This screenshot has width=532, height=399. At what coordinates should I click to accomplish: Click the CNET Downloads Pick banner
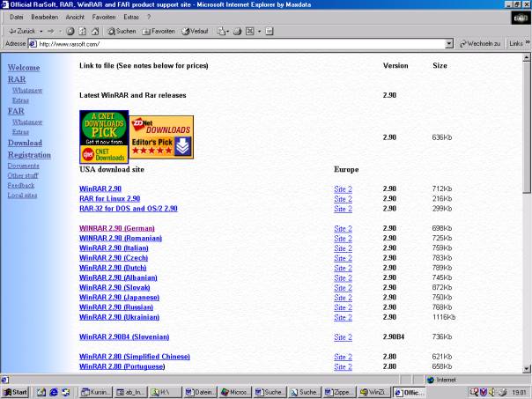104,137
